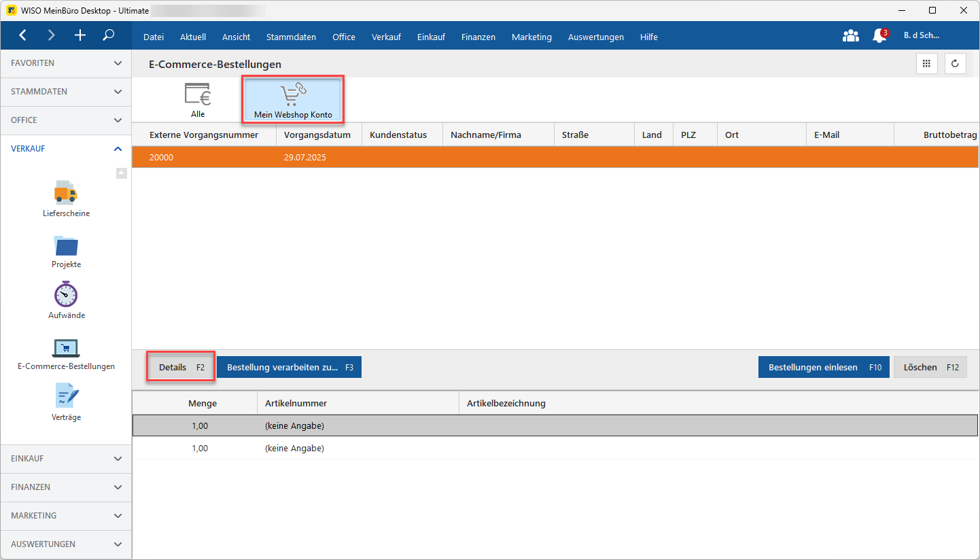Open the Hilfe menu
Screen dimensions: 980x560
coord(649,37)
